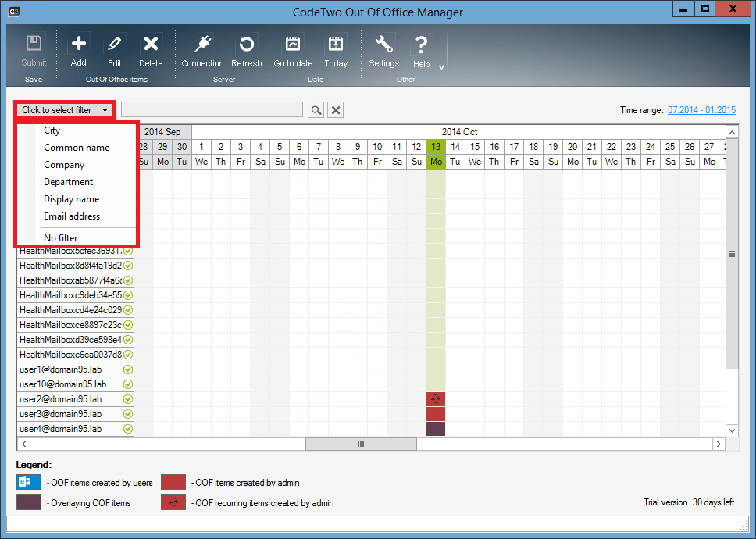Select the user10@domain95.lab row
This screenshot has width=756, height=539.
[x=75, y=385]
